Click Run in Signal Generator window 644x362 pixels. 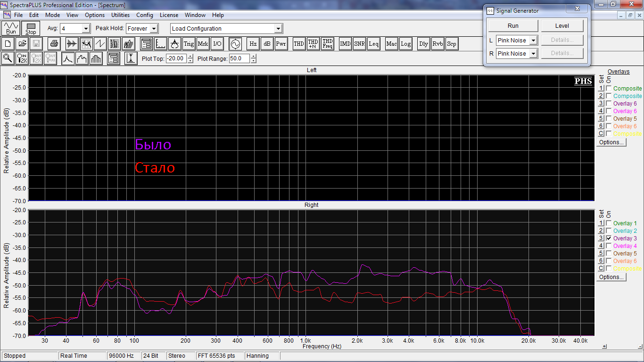pos(513,26)
